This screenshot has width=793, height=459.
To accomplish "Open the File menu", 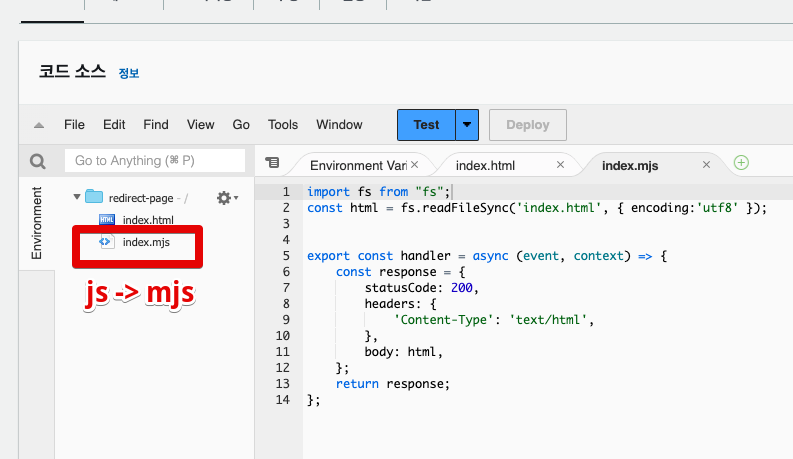I will [x=74, y=125].
